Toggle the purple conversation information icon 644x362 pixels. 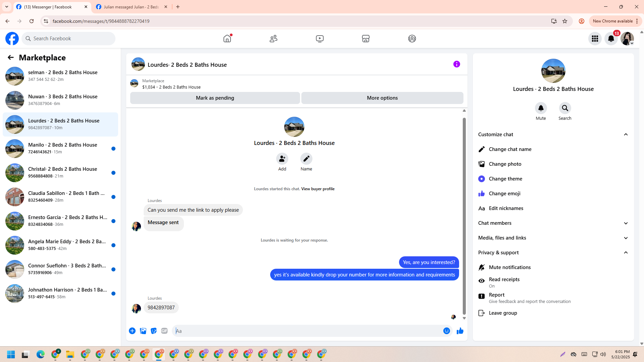pyautogui.click(x=457, y=64)
